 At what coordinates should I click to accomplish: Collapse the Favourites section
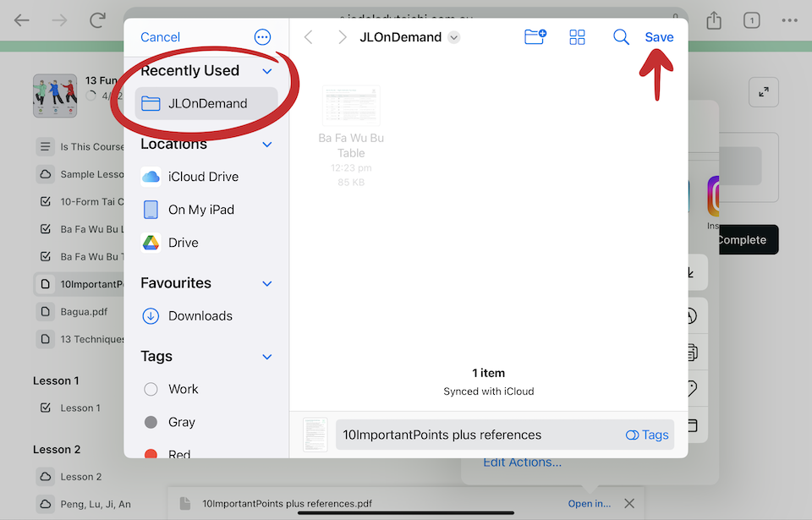(x=267, y=283)
